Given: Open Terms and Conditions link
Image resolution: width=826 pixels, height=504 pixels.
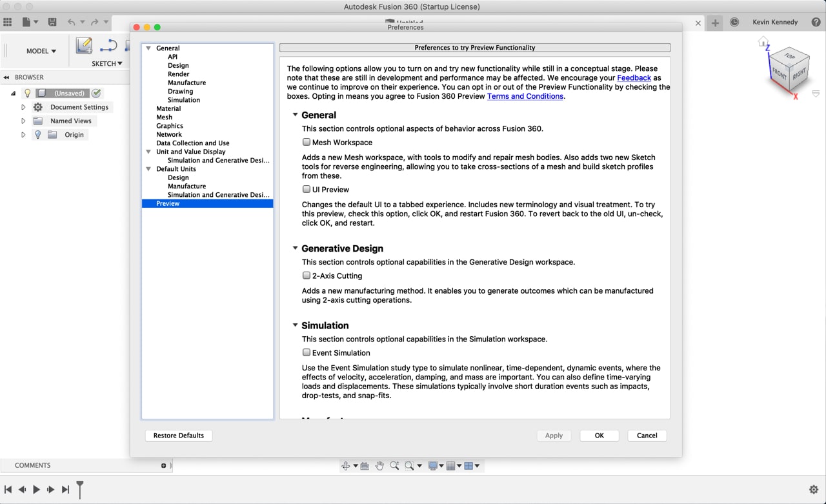Looking at the screenshot, I should 525,96.
